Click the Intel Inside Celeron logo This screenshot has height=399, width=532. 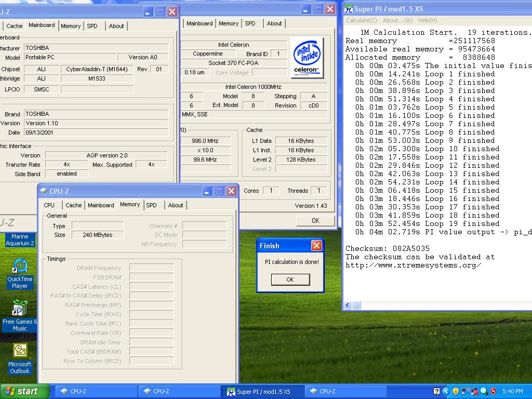pos(307,58)
